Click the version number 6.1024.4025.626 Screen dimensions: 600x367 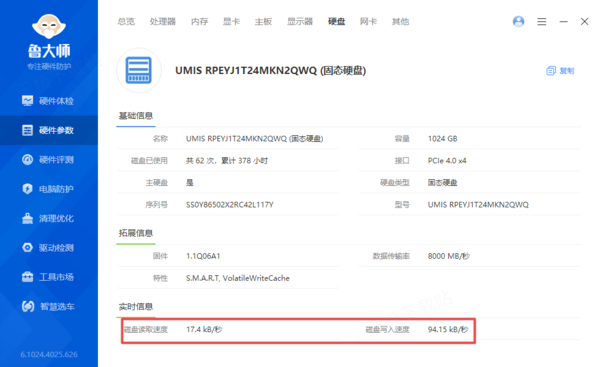pos(49,354)
